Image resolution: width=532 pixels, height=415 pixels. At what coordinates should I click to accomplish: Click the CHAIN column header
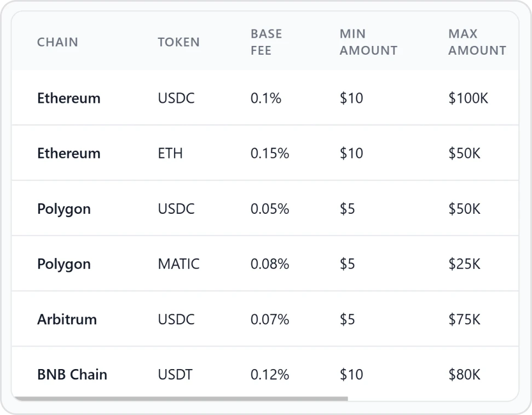57,42
